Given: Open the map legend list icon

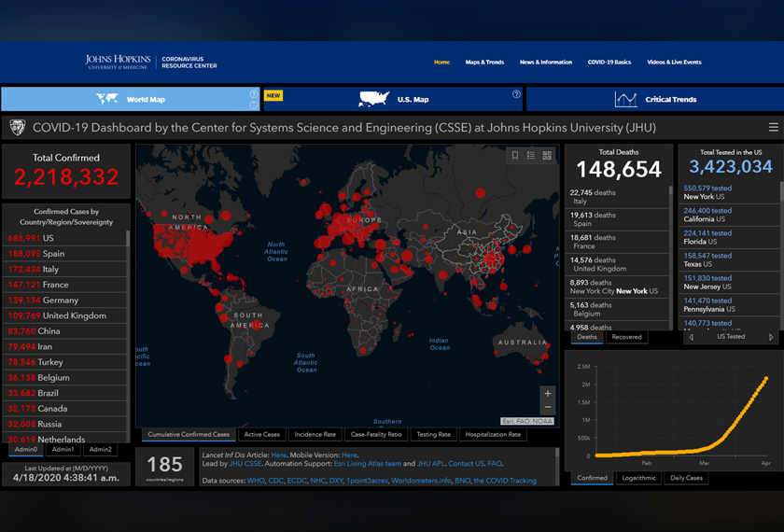Looking at the screenshot, I should coord(531,156).
